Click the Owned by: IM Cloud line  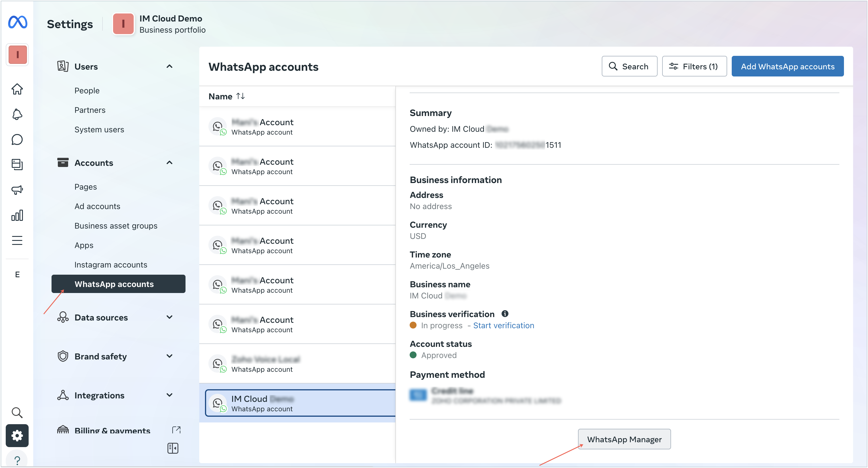[x=459, y=129]
